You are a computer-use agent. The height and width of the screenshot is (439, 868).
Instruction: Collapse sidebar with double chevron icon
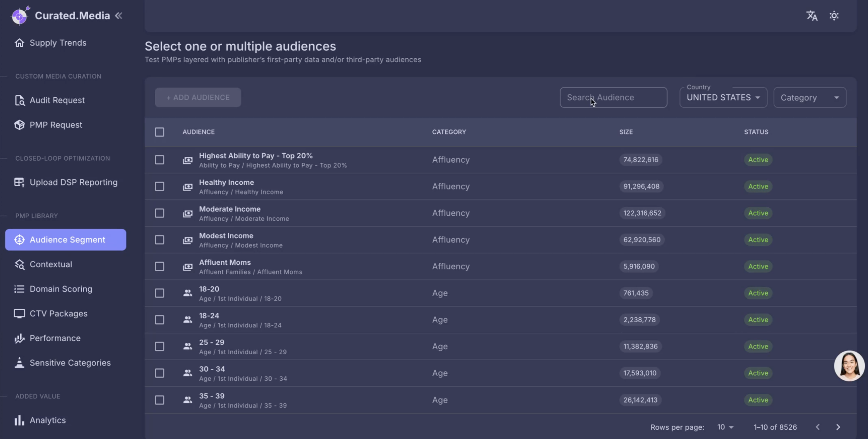119,16
